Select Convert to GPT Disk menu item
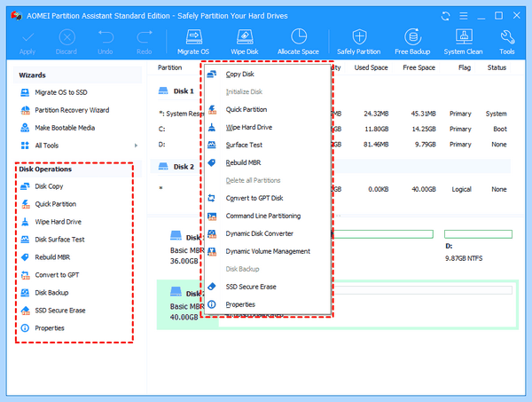Image resolution: width=532 pixels, height=402 pixels. [268, 198]
